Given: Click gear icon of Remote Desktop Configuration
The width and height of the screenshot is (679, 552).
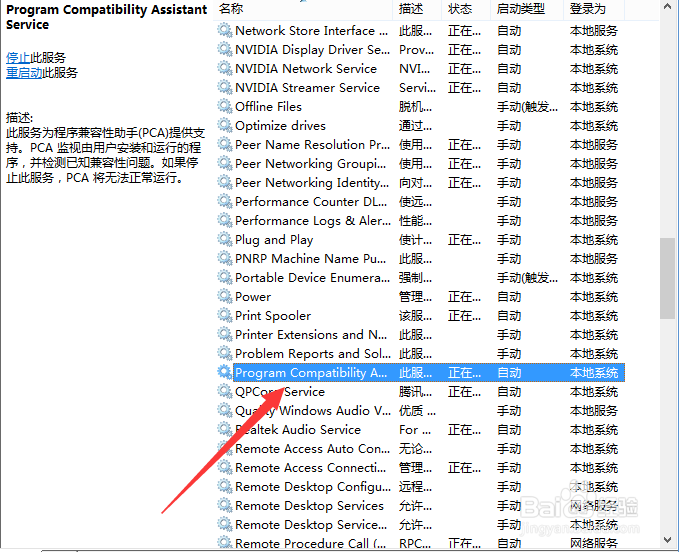Looking at the screenshot, I should click(x=224, y=487).
